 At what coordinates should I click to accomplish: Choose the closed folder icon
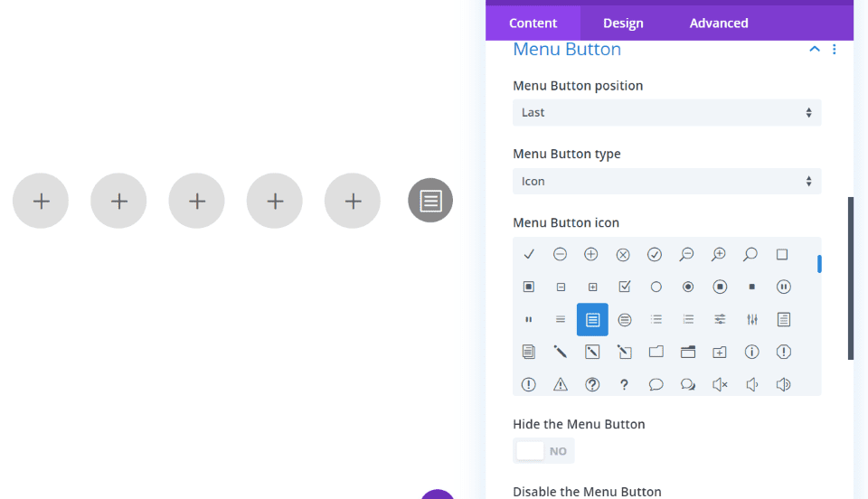point(656,352)
